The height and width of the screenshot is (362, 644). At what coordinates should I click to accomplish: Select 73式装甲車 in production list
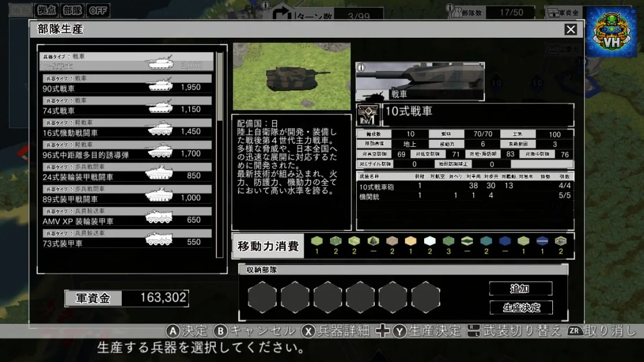tap(126, 238)
